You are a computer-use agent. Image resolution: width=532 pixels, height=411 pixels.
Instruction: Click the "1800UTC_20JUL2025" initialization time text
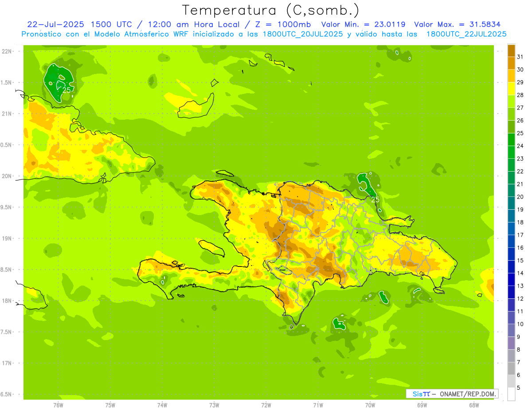pyautogui.click(x=302, y=34)
